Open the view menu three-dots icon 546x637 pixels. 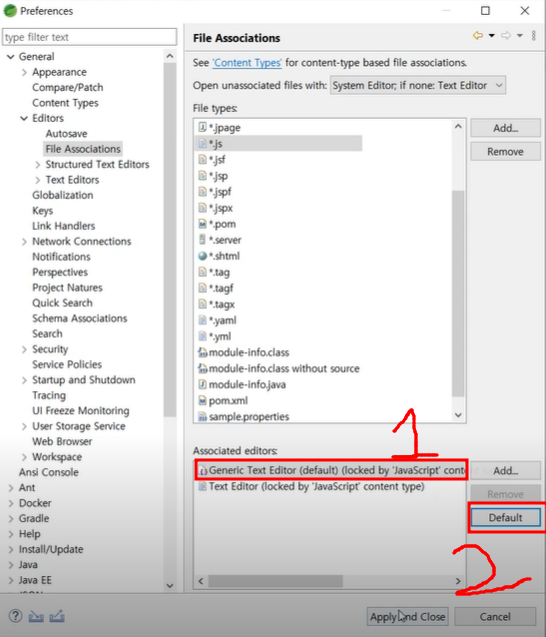tap(534, 36)
